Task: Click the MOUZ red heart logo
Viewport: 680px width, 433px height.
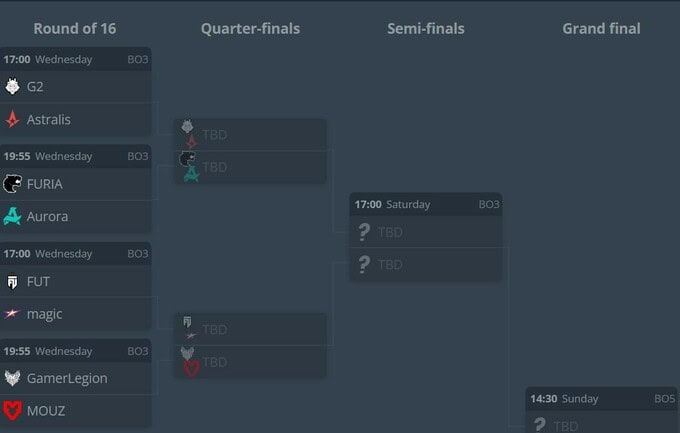Action: 12,410
